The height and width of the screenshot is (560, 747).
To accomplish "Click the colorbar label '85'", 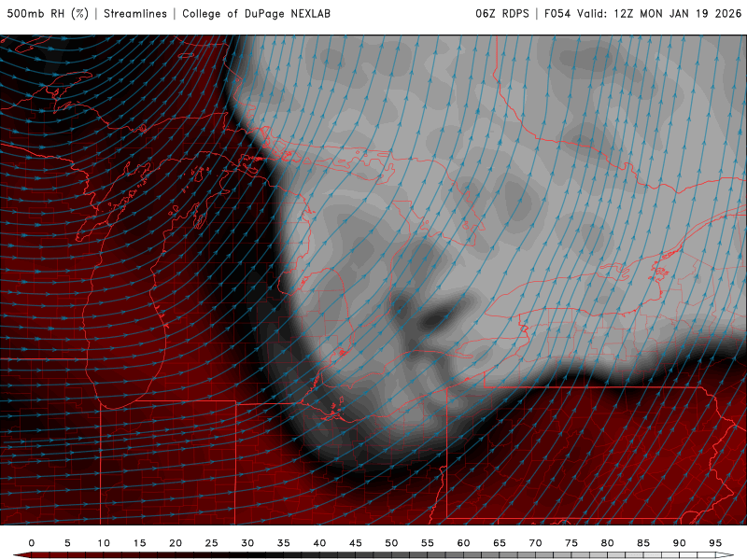I will pos(643,543).
